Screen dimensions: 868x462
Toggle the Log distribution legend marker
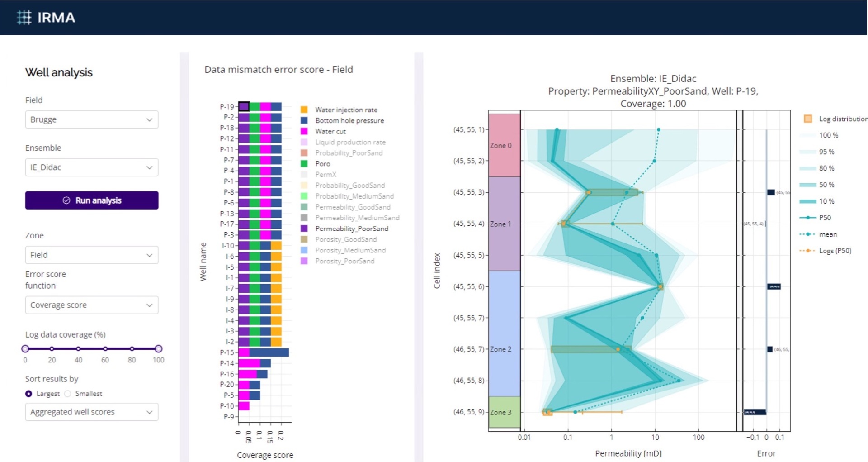pyautogui.click(x=808, y=119)
